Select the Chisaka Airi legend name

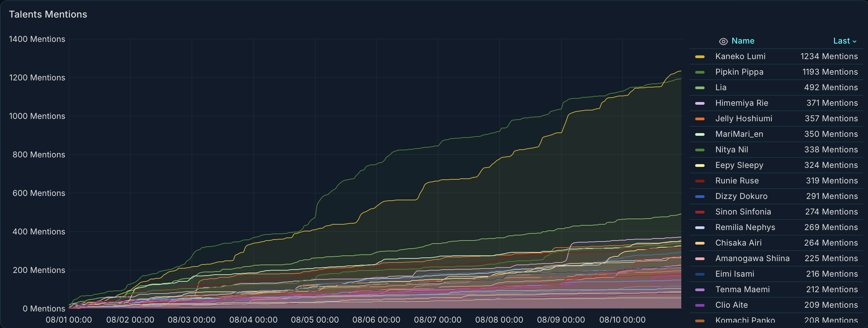[x=738, y=243]
